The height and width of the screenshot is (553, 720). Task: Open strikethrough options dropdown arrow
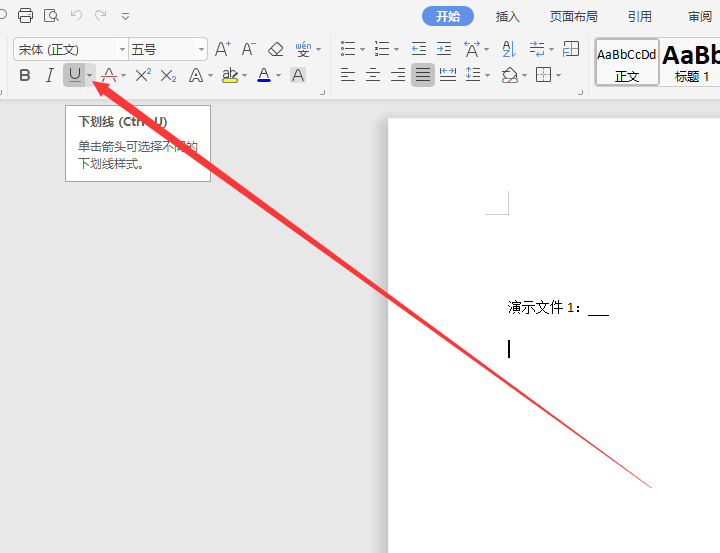click(x=123, y=75)
